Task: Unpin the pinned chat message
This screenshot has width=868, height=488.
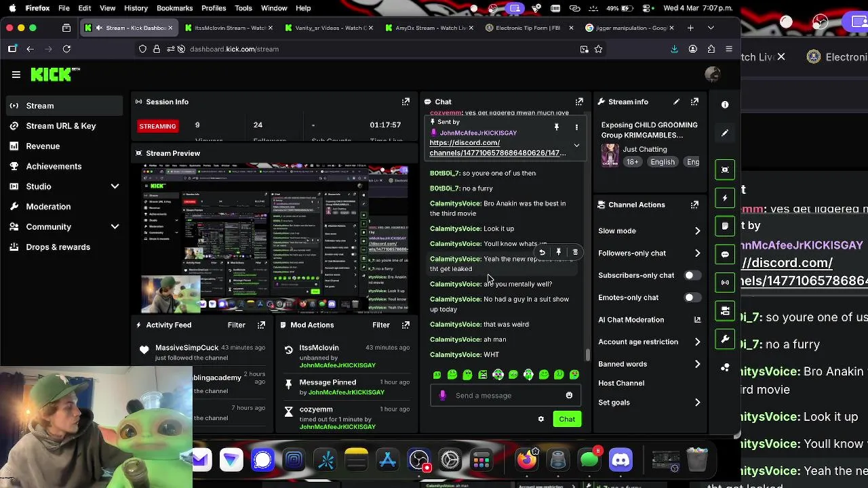Action: [557, 127]
